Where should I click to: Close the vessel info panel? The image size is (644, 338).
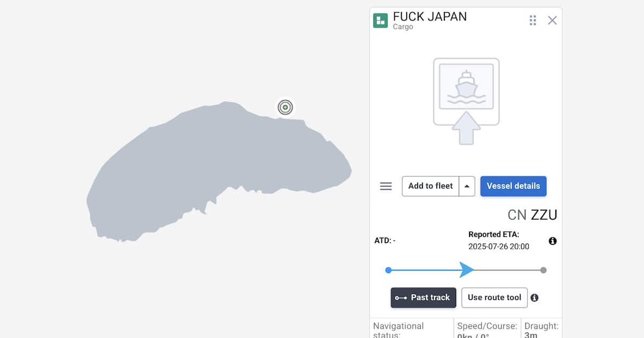pyautogui.click(x=552, y=20)
